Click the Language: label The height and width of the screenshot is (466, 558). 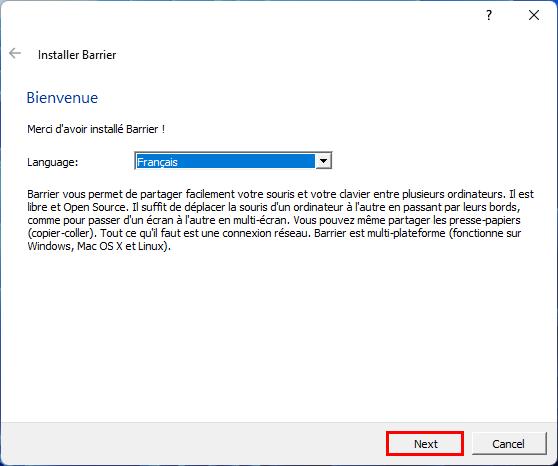coord(53,162)
